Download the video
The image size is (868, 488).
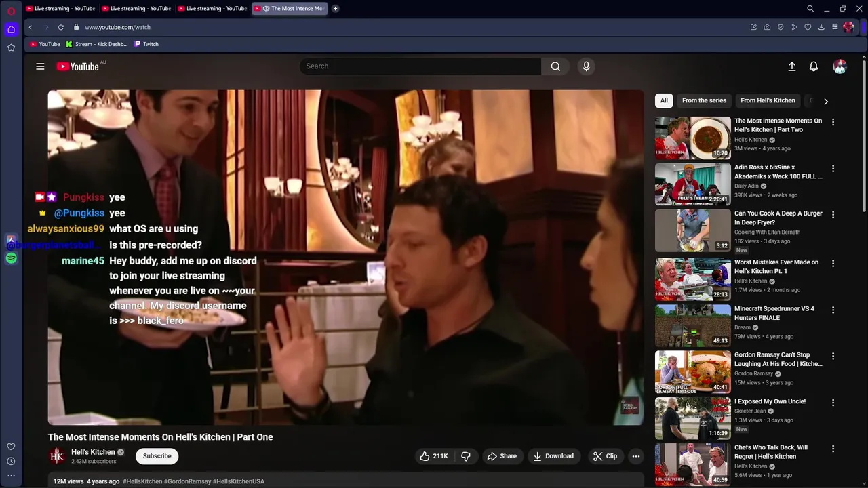(x=553, y=456)
